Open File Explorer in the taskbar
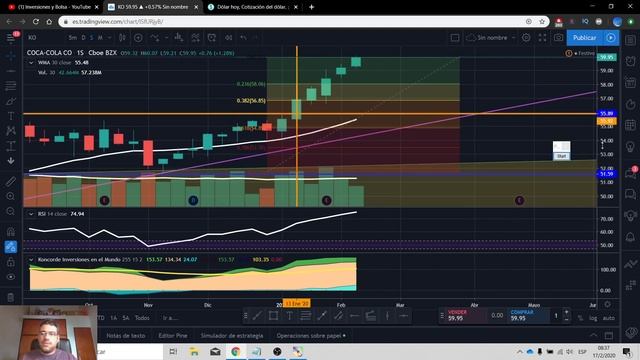Image resolution: width=640 pixels, height=360 pixels. coord(194,351)
